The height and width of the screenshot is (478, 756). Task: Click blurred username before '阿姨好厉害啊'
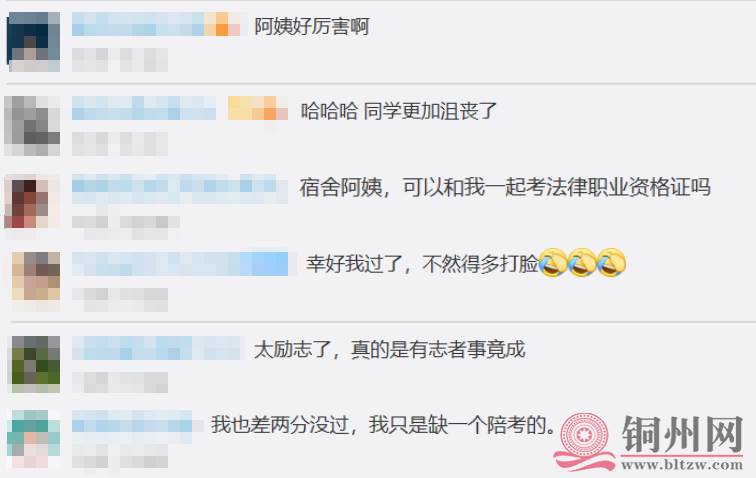138,24
